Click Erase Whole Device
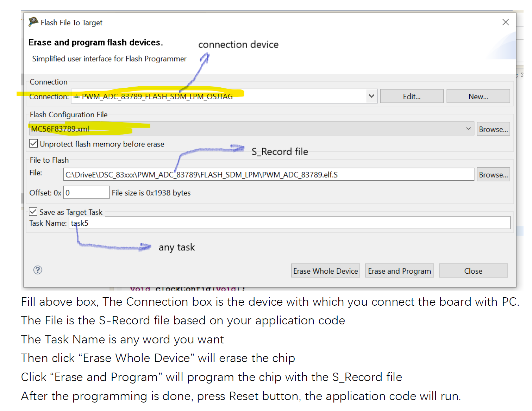532x411 pixels. [x=325, y=270]
